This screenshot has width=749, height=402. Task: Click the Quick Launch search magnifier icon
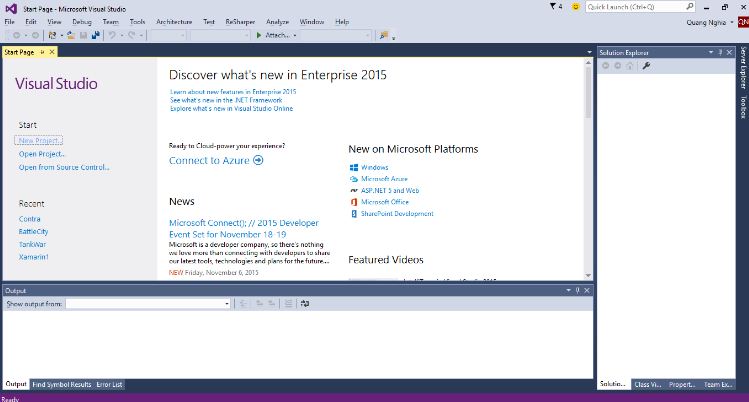pyautogui.click(x=689, y=6)
